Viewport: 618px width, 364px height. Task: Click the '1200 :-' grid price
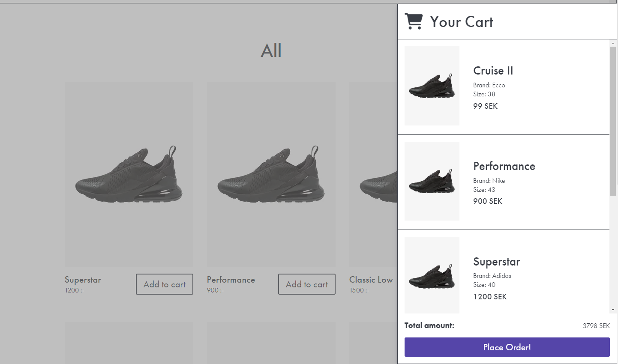(75, 290)
